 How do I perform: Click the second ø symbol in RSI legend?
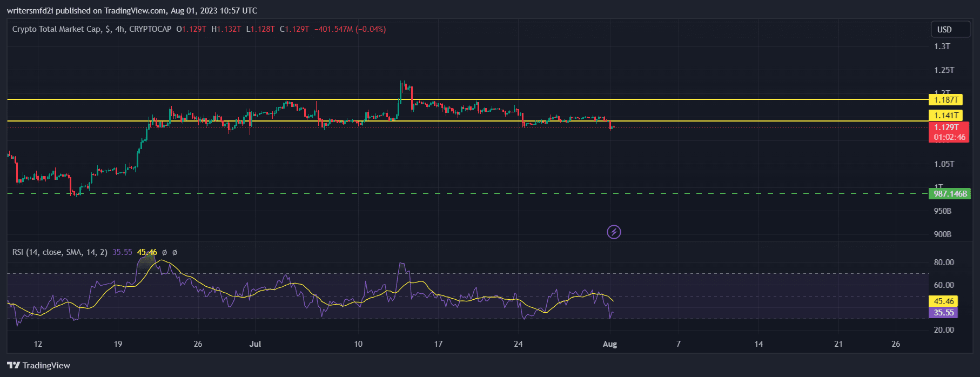click(174, 252)
